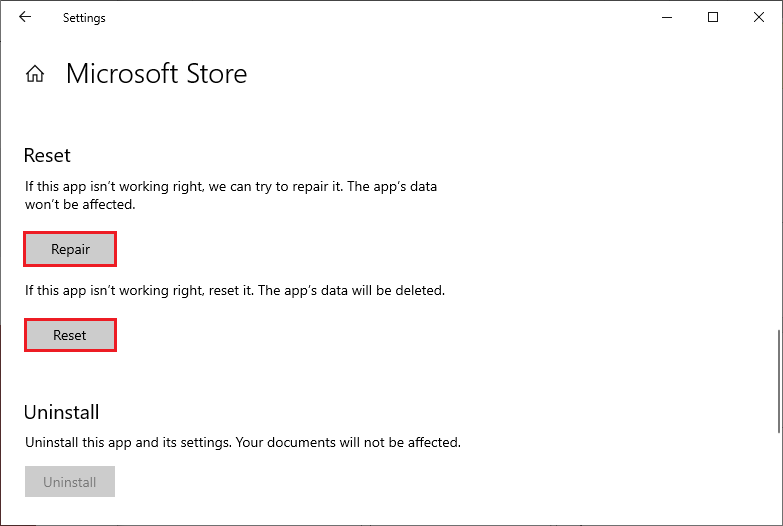
Task: Go back using the back arrow
Action: [25, 17]
